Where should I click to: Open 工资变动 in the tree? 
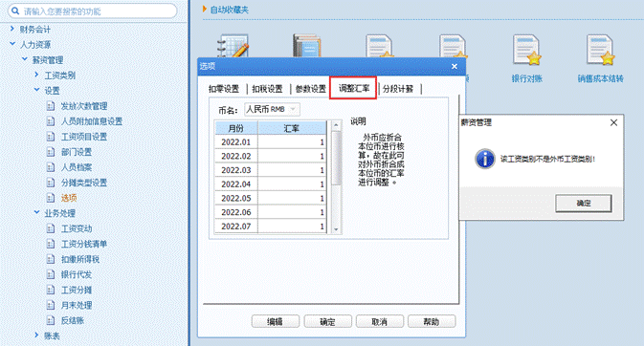pos(77,228)
